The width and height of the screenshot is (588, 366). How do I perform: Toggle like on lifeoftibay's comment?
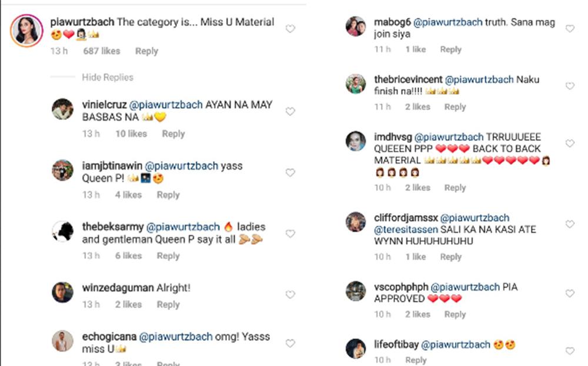click(x=569, y=351)
